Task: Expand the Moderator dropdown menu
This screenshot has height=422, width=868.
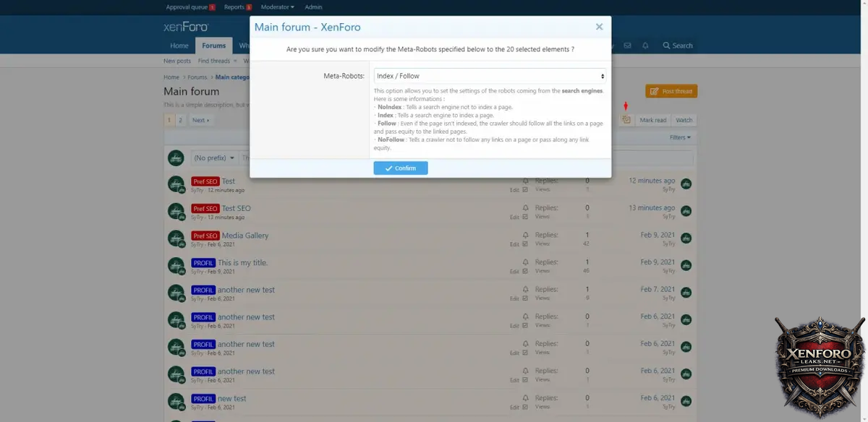Action: (x=277, y=7)
